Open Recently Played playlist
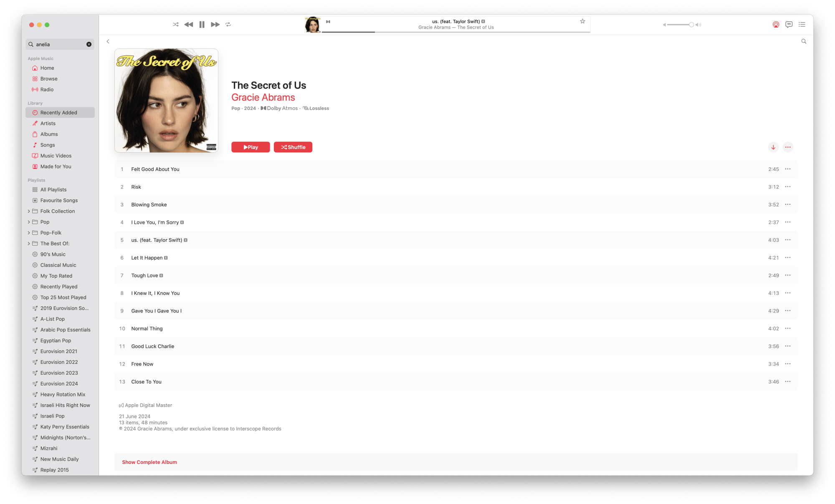The width and height of the screenshot is (835, 504). (60, 287)
